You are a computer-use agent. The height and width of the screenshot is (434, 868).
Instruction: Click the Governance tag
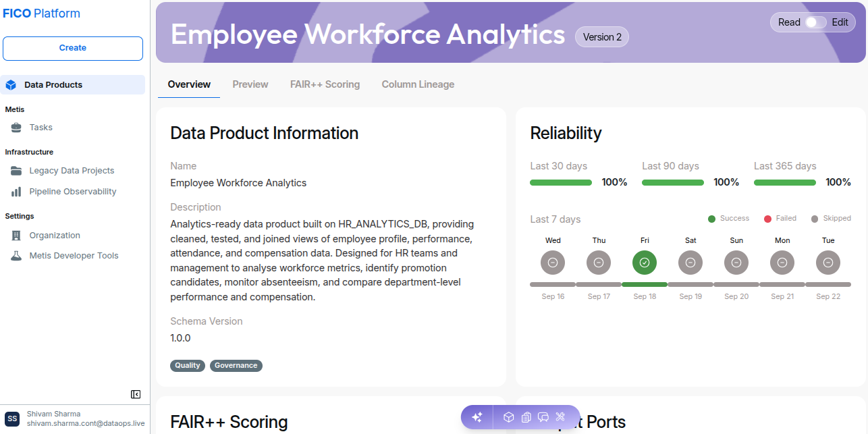coord(236,366)
